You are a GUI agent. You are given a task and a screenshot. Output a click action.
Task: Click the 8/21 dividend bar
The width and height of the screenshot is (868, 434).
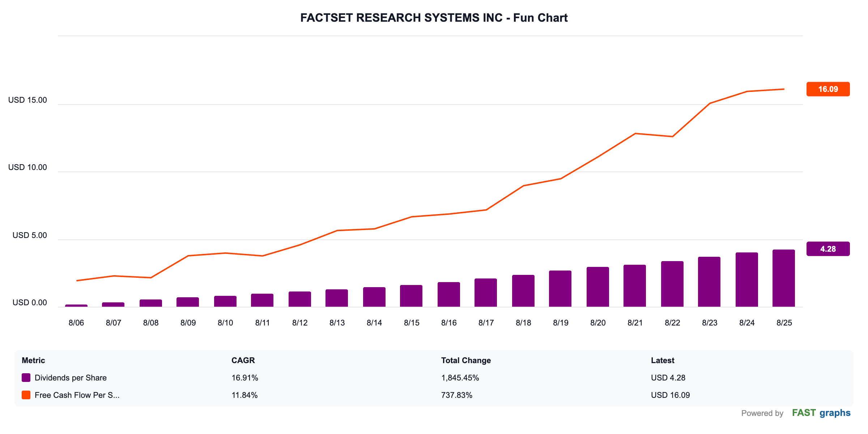[635, 286]
